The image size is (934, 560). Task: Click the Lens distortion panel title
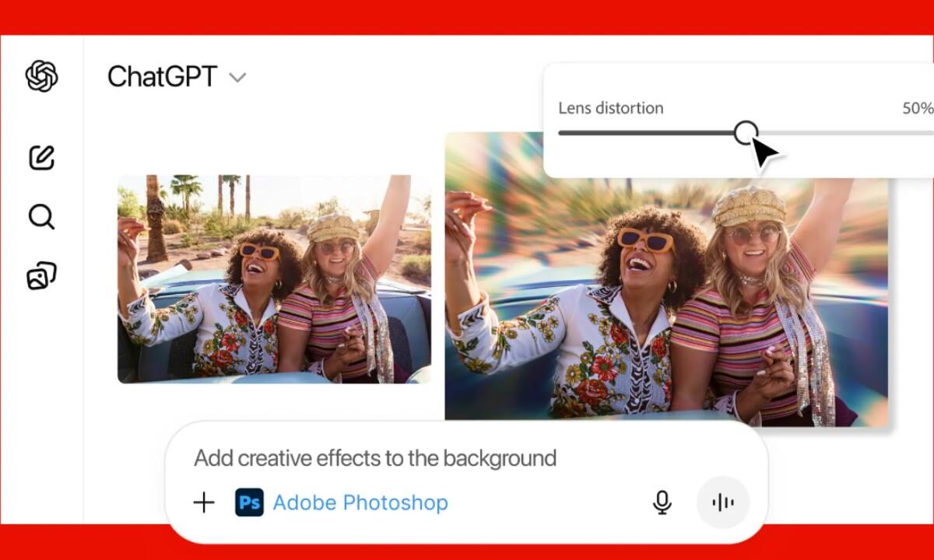point(610,108)
